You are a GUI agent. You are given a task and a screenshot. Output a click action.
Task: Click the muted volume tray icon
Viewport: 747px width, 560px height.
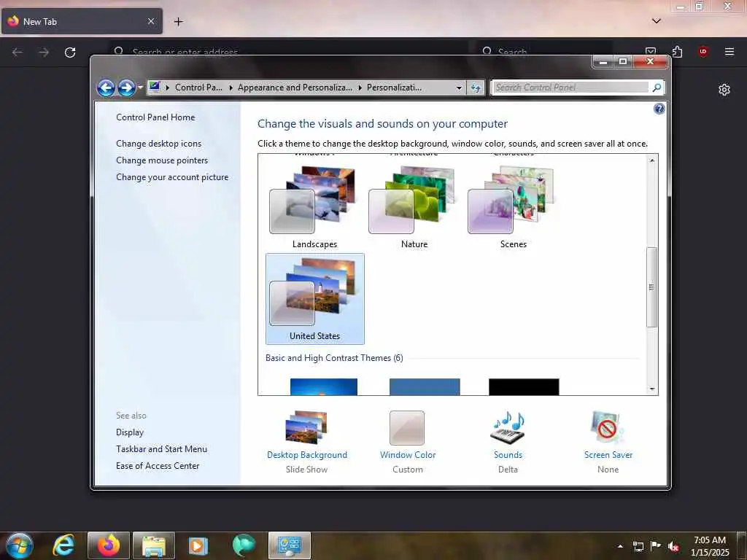point(673,546)
